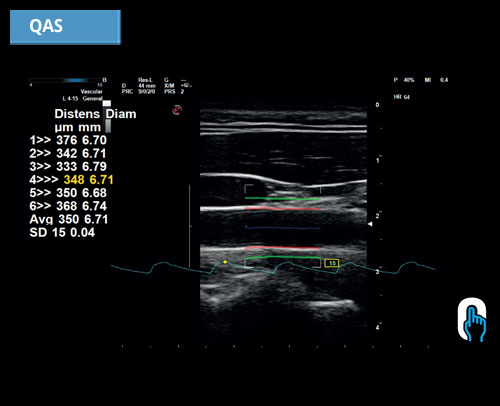Click the upper green wall tracking line
500x406 pixels.
(x=283, y=199)
